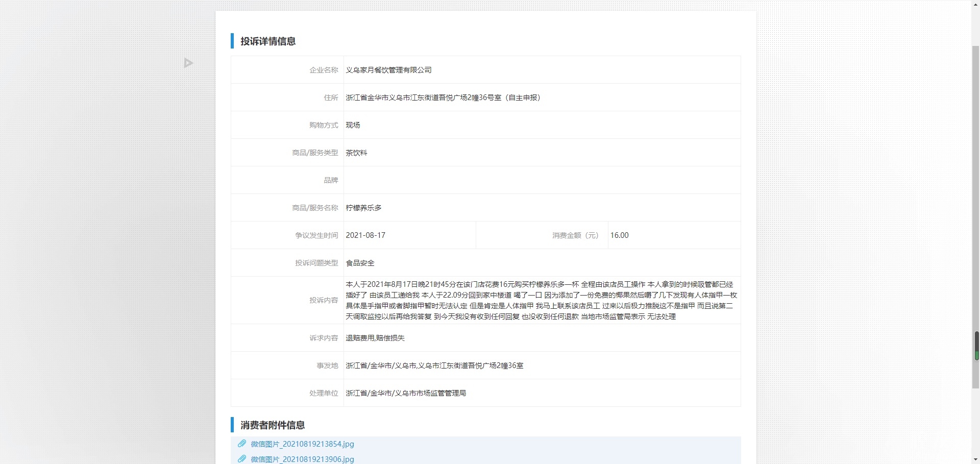
Task: Click the scrollbar down arrow
Action: (975, 460)
